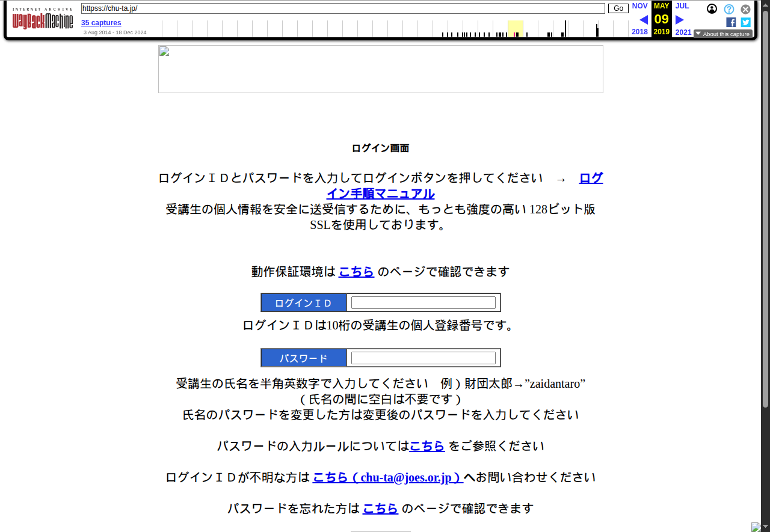Open the 35 captures link
This screenshot has height=532, width=770.
pos(101,23)
